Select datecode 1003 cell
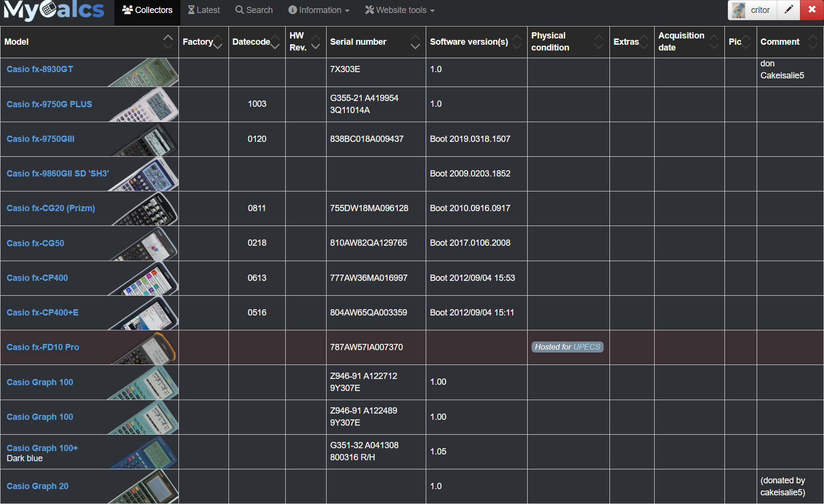 pos(257,104)
